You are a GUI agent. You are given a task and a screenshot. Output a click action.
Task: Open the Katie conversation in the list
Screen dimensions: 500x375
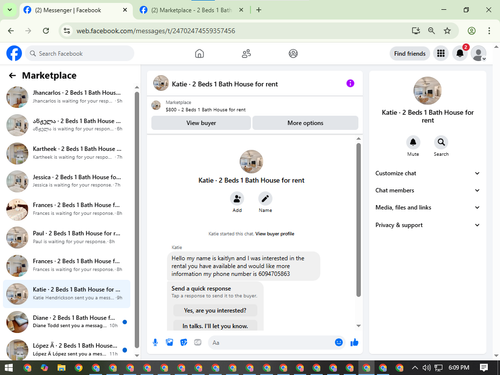pyautogui.click(x=67, y=294)
